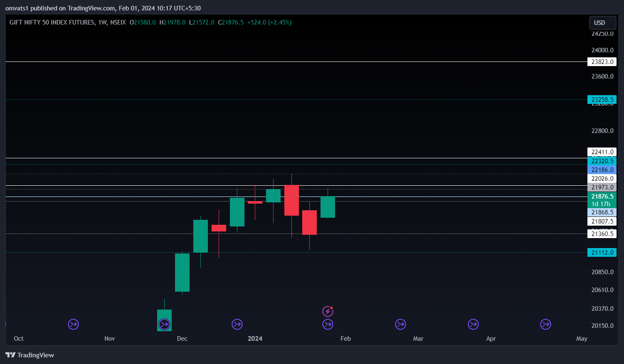Select the 21360.5 price label
The width and height of the screenshot is (624, 364).
coord(602,234)
